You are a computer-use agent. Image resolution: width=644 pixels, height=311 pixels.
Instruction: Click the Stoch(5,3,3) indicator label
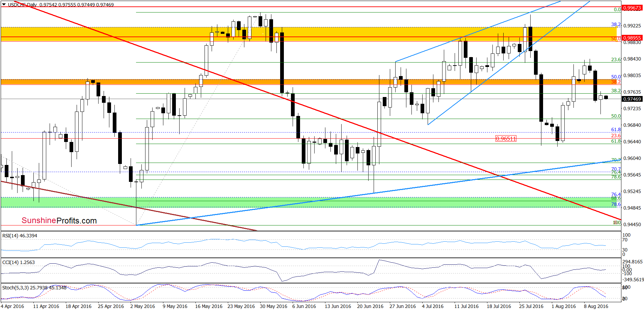34,288
